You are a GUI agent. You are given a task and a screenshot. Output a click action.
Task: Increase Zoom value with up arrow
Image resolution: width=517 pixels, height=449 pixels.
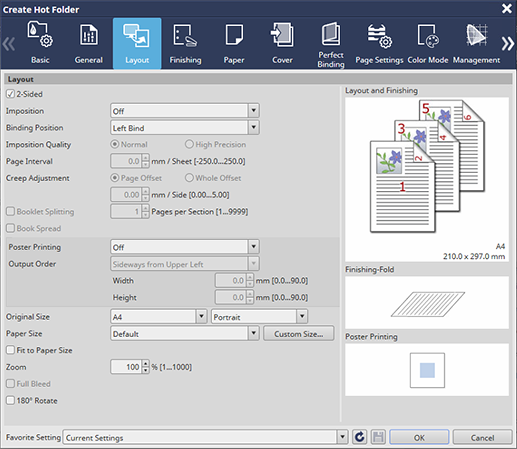click(x=146, y=363)
